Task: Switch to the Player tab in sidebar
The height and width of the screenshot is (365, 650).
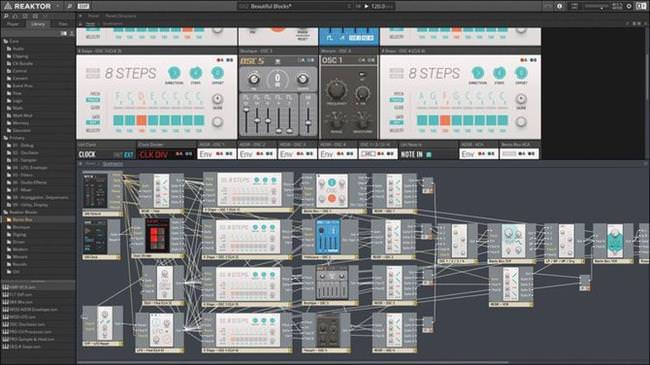Action: (12, 24)
